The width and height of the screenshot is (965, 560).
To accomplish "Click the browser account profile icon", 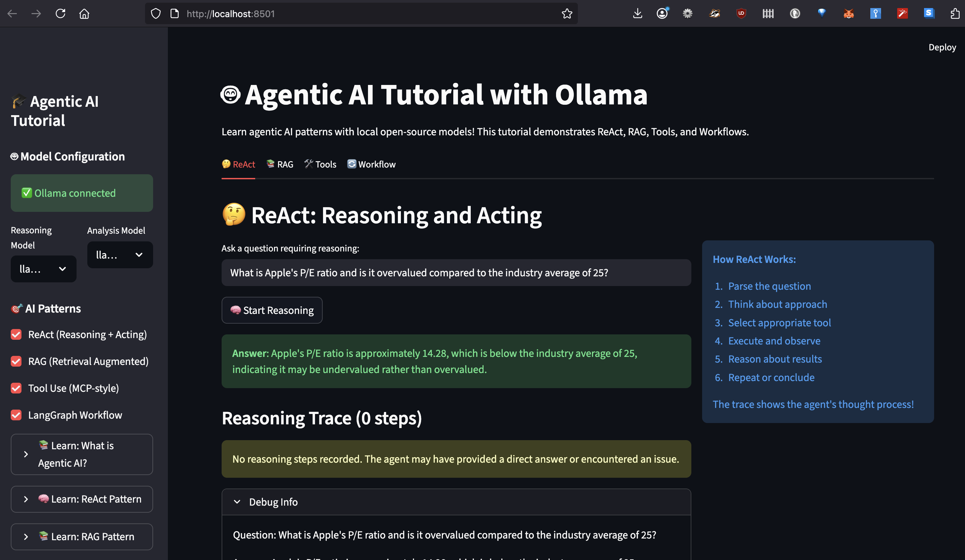I will [x=662, y=14].
